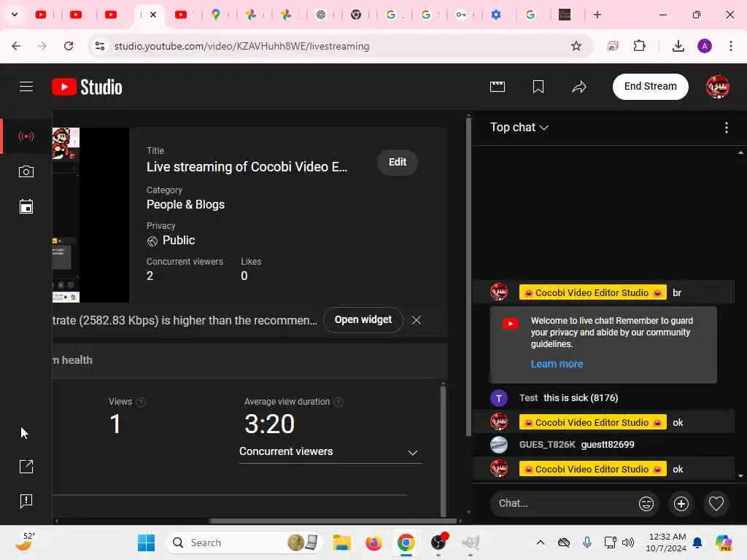Dismiss the bitrate warning with the X
Image resolution: width=747 pixels, height=560 pixels.
[x=417, y=321]
